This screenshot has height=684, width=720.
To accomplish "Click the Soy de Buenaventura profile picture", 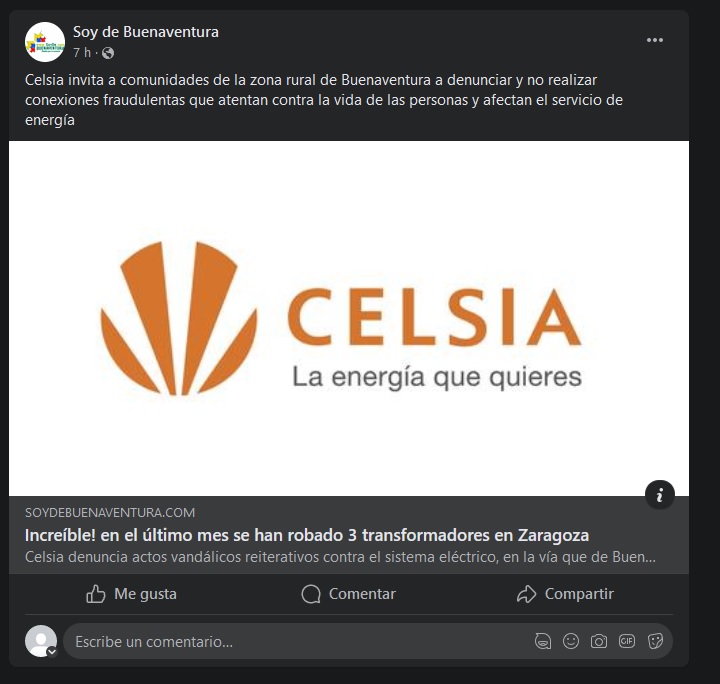I will tap(45, 42).
